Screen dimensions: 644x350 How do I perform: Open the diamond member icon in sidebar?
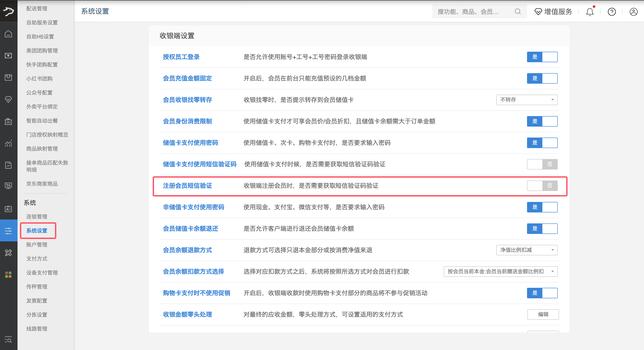(9, 99)
